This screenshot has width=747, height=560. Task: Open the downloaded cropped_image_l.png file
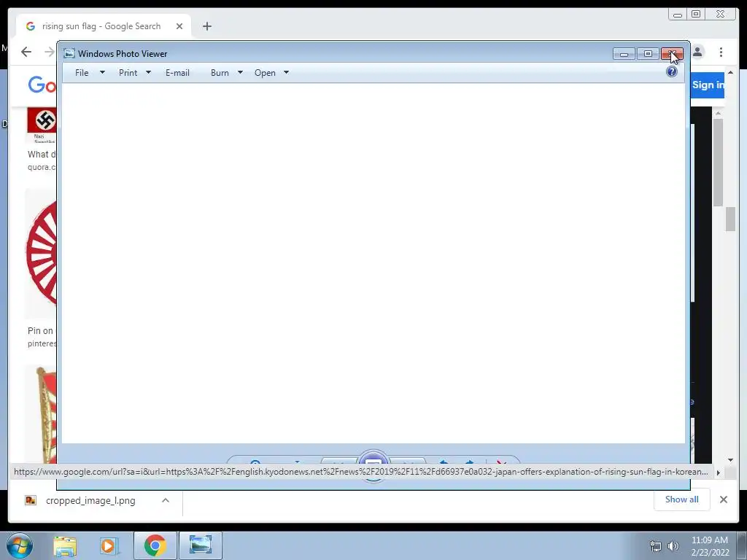click(90, 500)
